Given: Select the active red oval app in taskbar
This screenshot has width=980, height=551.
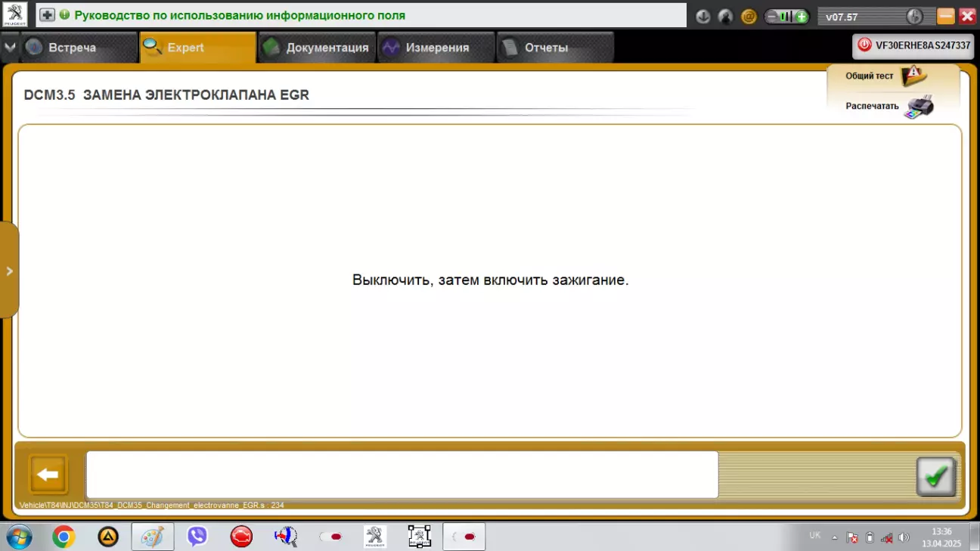Looking at the screenshot, I should (464, 537).
